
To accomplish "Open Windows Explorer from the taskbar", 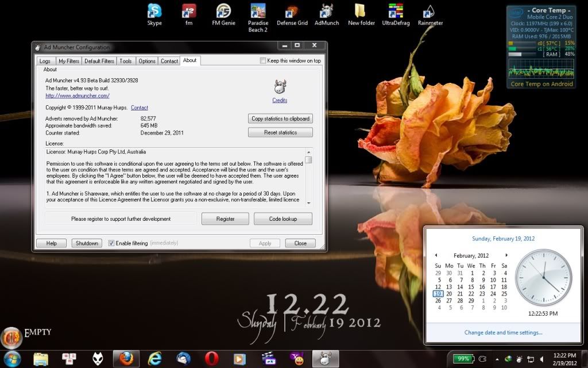I will coord(41,359).
